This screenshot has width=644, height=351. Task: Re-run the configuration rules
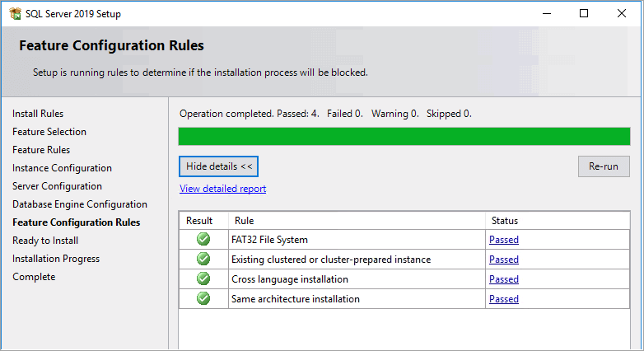[x=604, y=166]
